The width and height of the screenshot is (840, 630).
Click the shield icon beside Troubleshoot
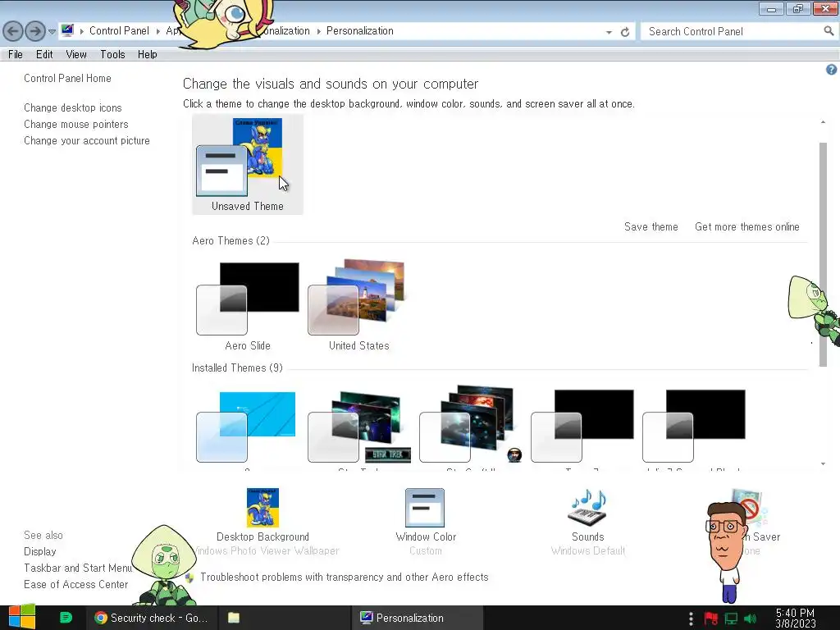(189, 577)
